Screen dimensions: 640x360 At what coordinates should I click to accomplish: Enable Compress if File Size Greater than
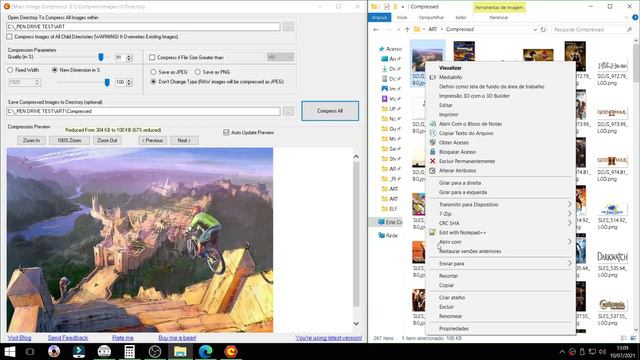[x=152, y=58]
